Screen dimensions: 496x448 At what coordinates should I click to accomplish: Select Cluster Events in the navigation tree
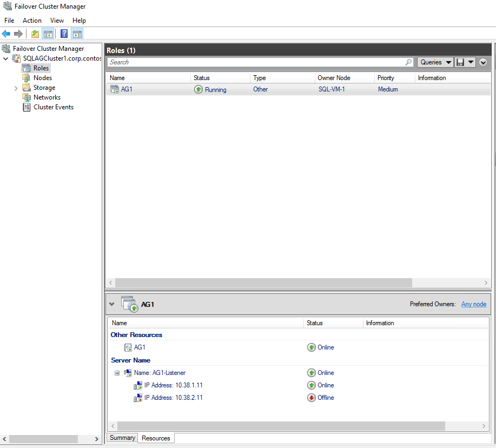point(54,107)
